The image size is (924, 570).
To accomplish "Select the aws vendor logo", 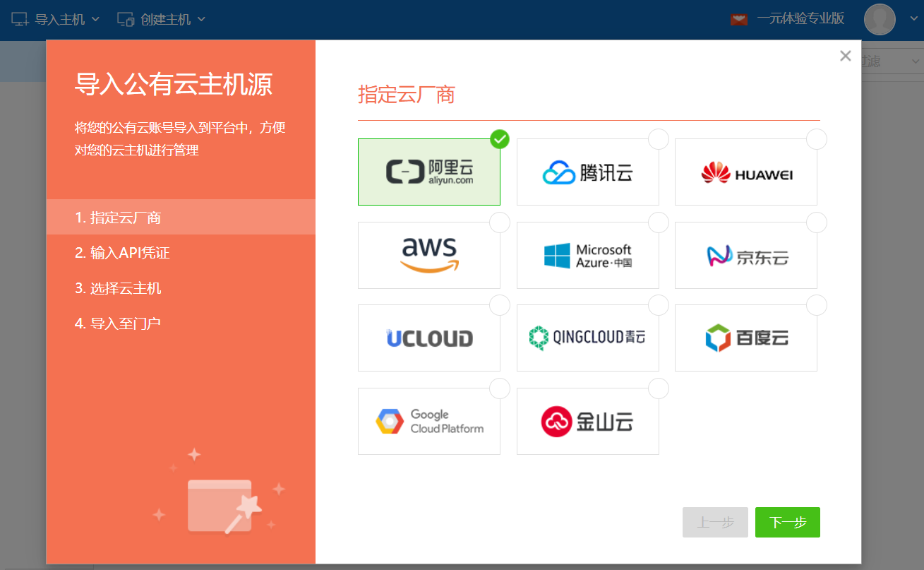I will 428,255.
